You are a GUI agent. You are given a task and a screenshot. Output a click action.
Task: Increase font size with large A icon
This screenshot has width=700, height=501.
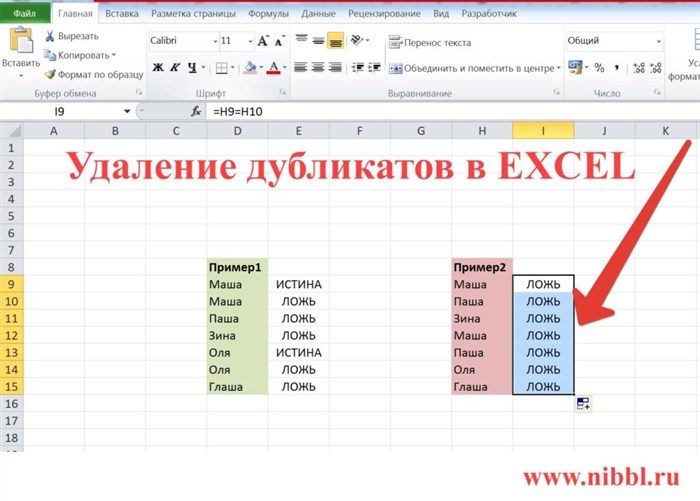tap(263, 41)
